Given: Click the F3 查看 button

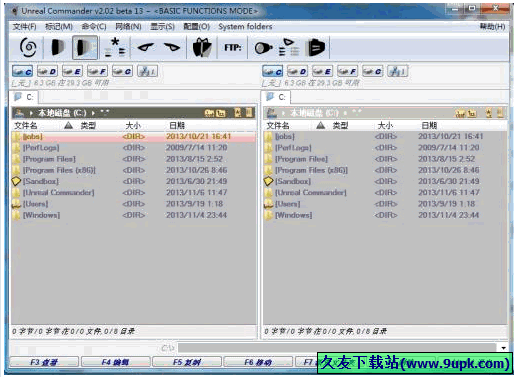Looking at the screenshot, I should click(44, 362).
